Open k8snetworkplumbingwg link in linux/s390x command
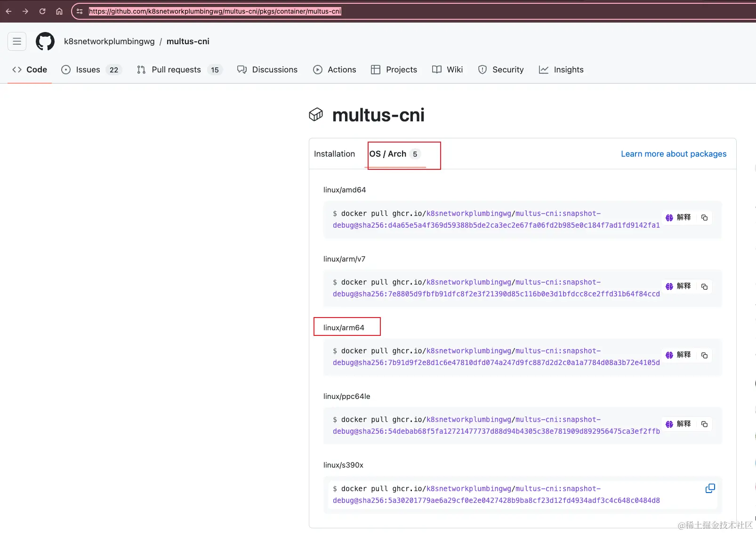Screen dimensions: 756x533 tap(469, 489)
